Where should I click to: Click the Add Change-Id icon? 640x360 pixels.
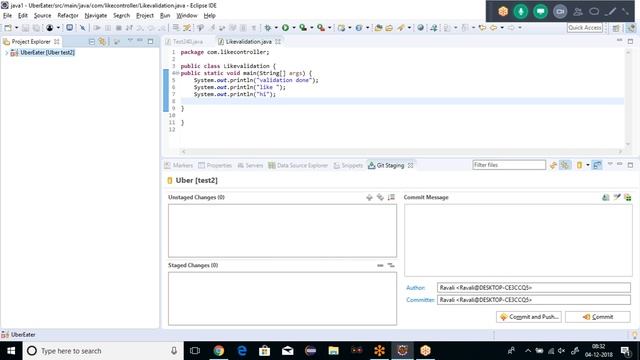click(628, 197)
